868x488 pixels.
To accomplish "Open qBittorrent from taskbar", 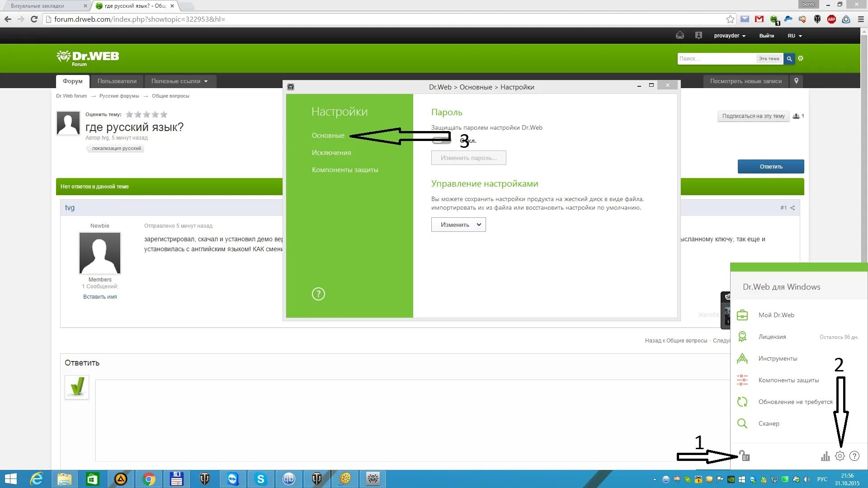I will [288, 479].
